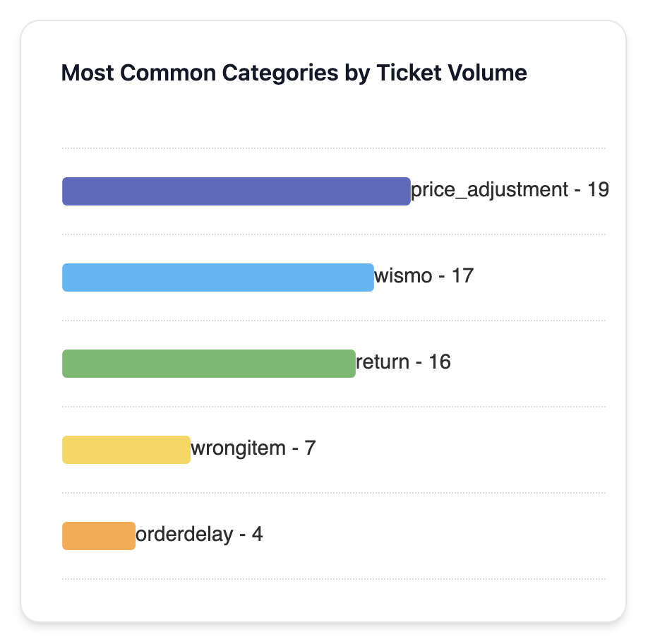Click the count 7 beside wrongitem
Screen dimensions: 648x644
[310, 448]
